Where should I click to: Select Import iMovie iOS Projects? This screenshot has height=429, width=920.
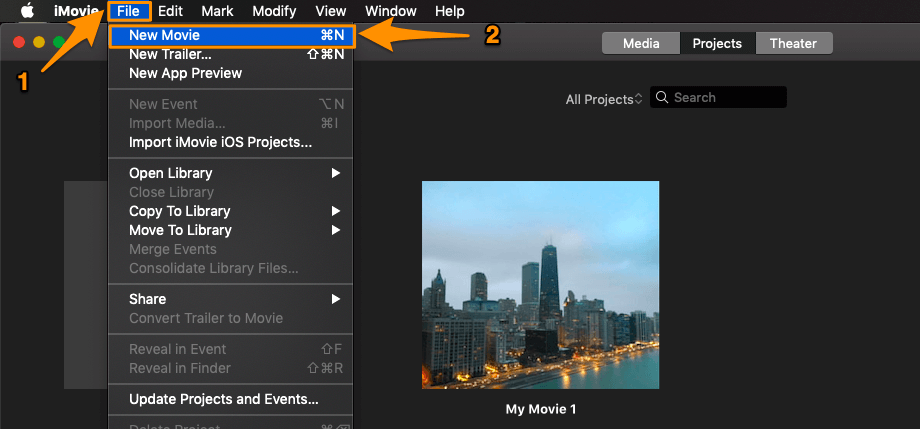pyautogui.click(x=220, y=142)
